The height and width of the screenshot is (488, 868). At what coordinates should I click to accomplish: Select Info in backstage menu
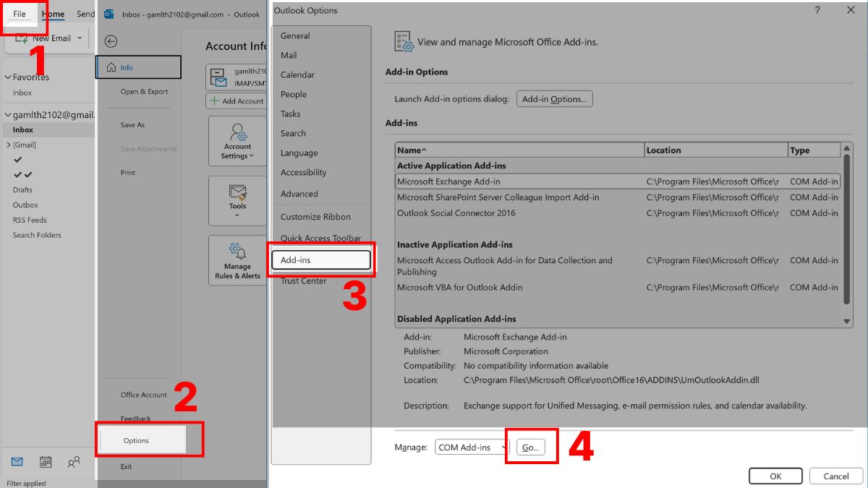point(138,67)
